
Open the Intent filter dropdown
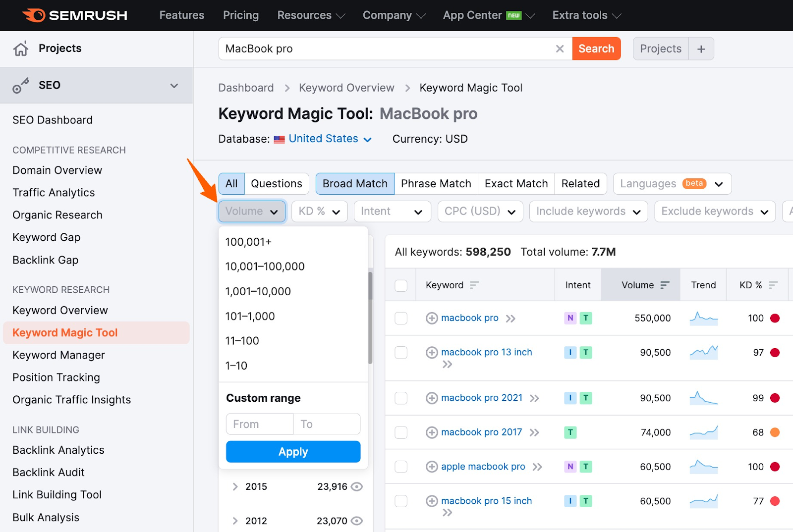point(392,212)
